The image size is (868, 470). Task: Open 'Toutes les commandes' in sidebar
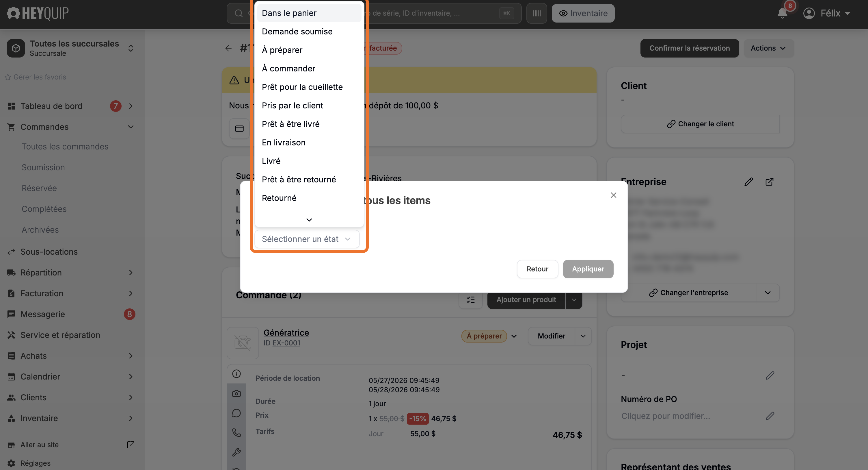[x=65, y=147]
